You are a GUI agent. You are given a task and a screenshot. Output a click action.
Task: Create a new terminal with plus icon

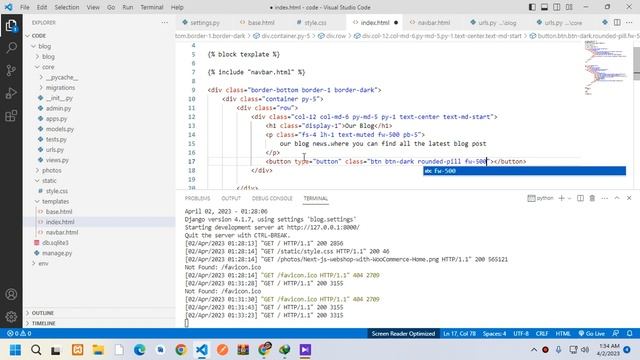point(561,198)
